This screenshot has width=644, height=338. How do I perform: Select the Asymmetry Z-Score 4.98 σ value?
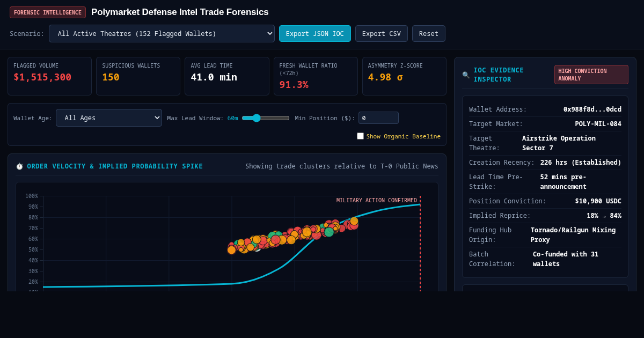(385, 77)
